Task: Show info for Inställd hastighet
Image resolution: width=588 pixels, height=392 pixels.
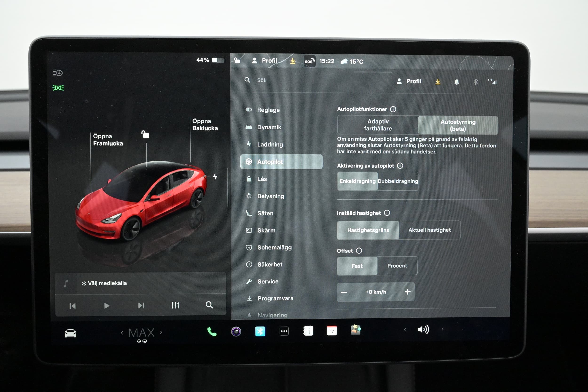Action: point(387,213)
